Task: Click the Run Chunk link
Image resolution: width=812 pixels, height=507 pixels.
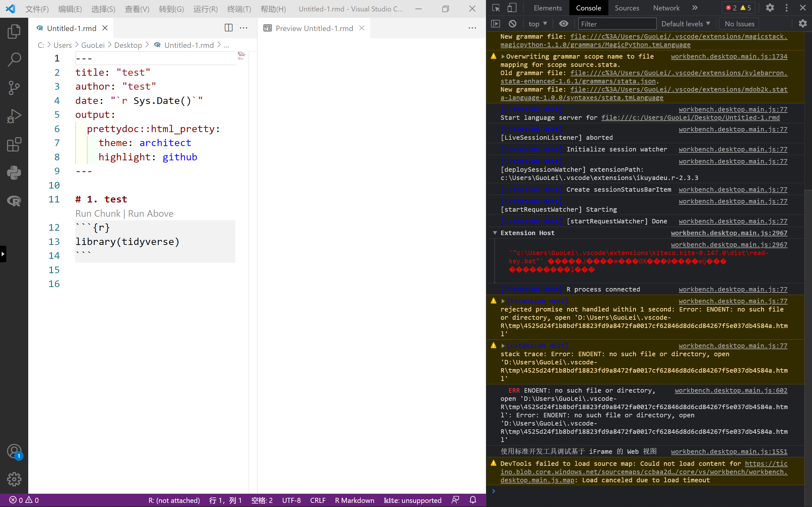Action: pos(98,213)
